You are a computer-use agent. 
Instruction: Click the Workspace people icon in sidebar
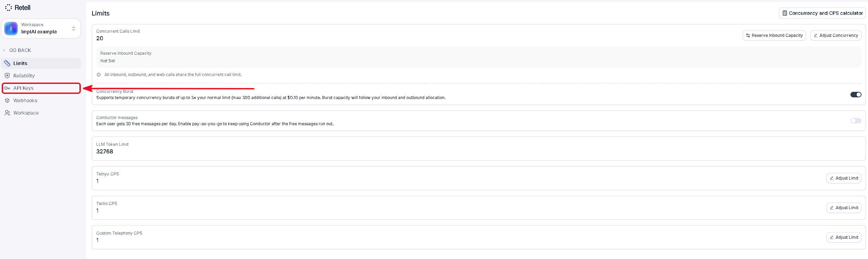7,113
